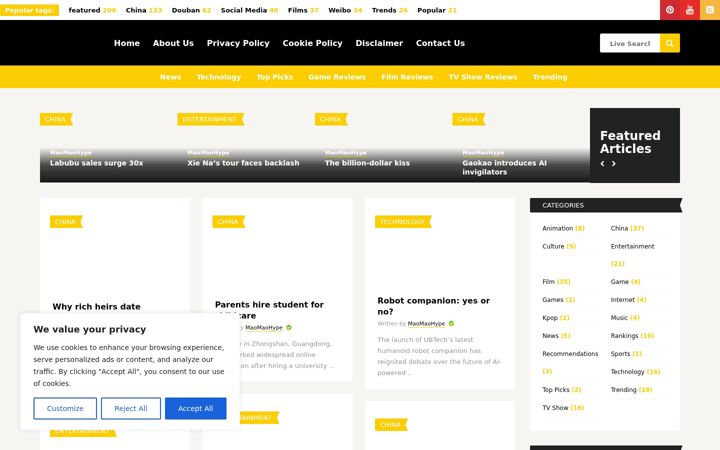The width and height of the screenshot is (720, 450).
Task: Click verified badge beside Parents hire student author
Action: [289, 327]
